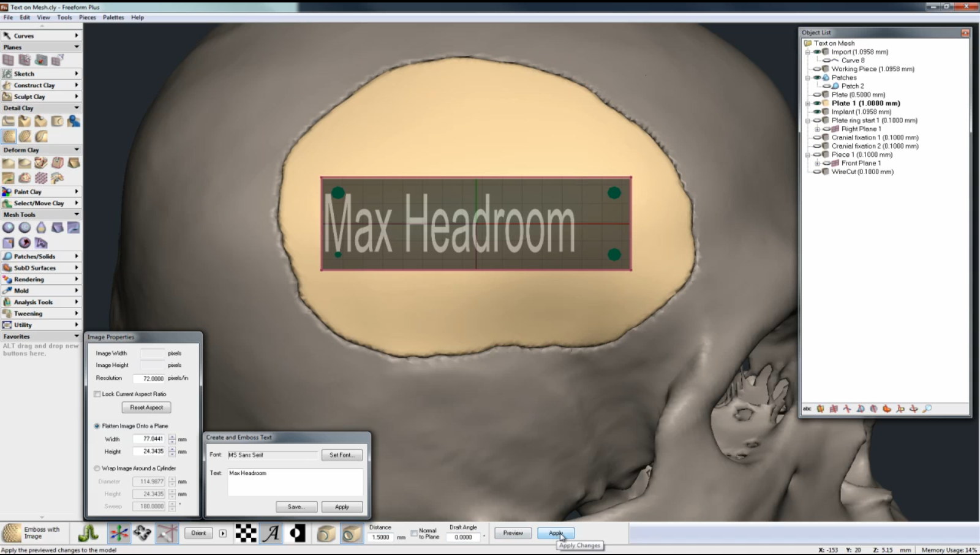Click the Resolution field showing 72.0000

(149, 379)
